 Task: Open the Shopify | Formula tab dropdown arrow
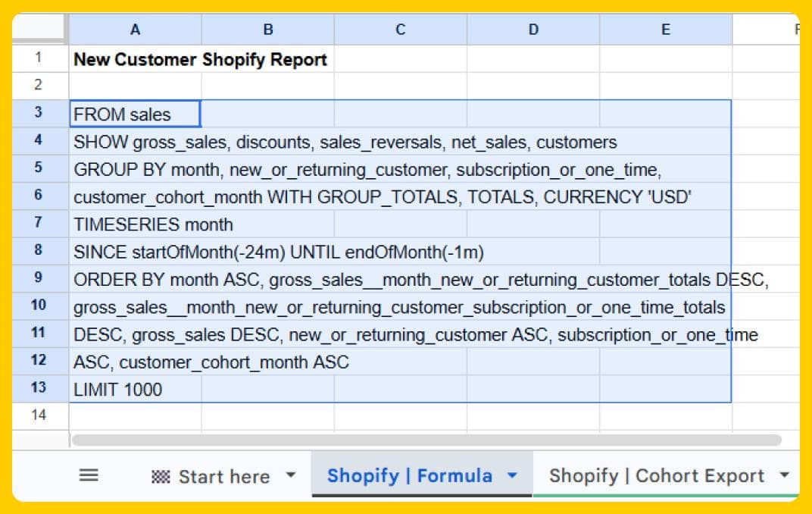click(512, 475)
